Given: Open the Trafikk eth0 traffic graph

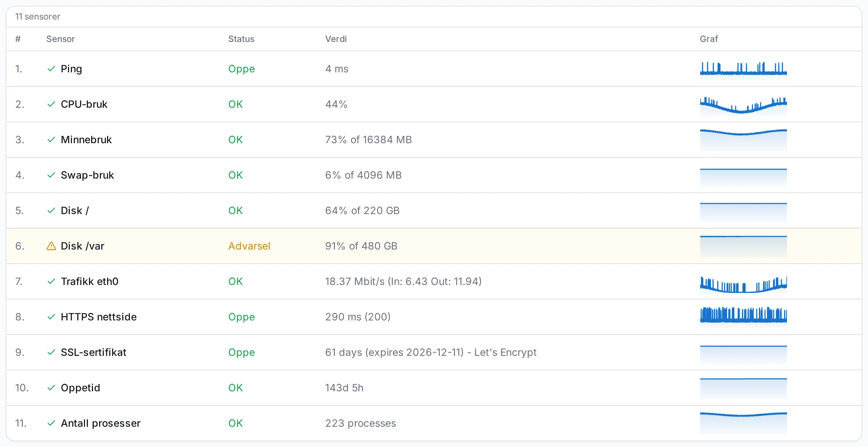Looking at the screenshot, I should click(743, 284).
